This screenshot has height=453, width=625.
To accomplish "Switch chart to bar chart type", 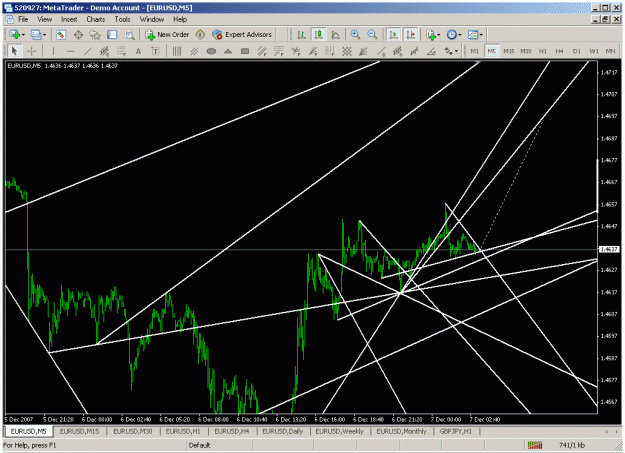I will [x=301, y=35].
